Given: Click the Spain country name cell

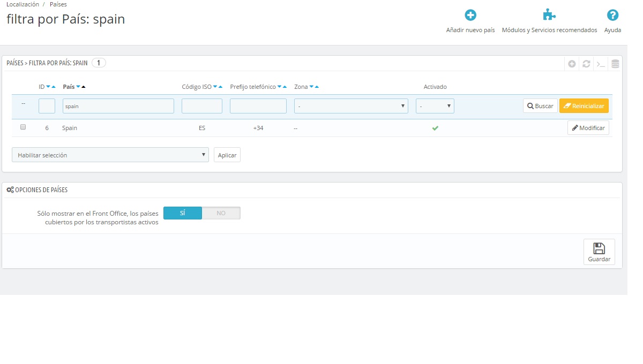Looking at the screenshot, I should 70,128.
